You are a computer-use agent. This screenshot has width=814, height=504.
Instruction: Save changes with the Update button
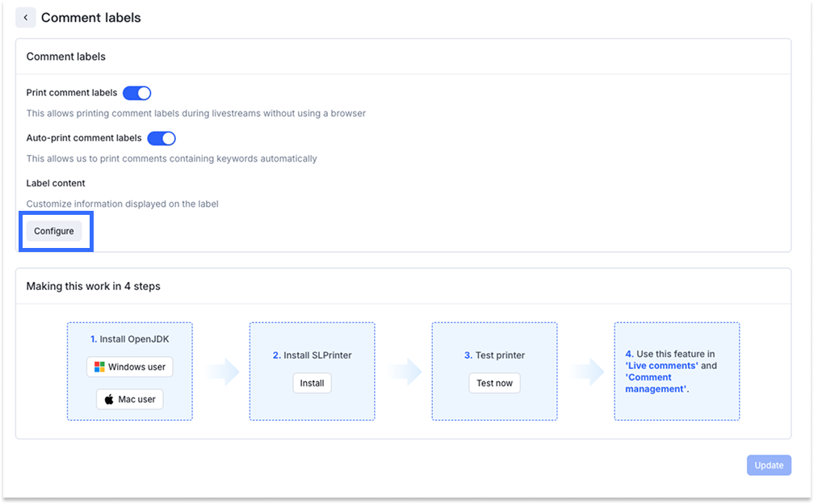[769, 465]
